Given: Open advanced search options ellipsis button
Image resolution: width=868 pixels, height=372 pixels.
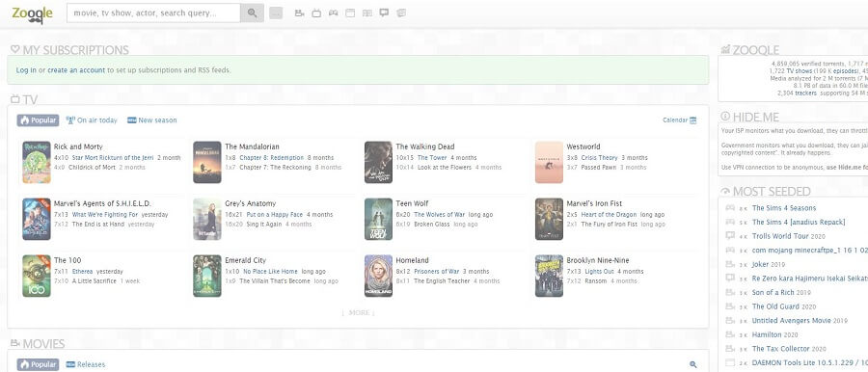Looking at the screenshot, I should [276, 13].
